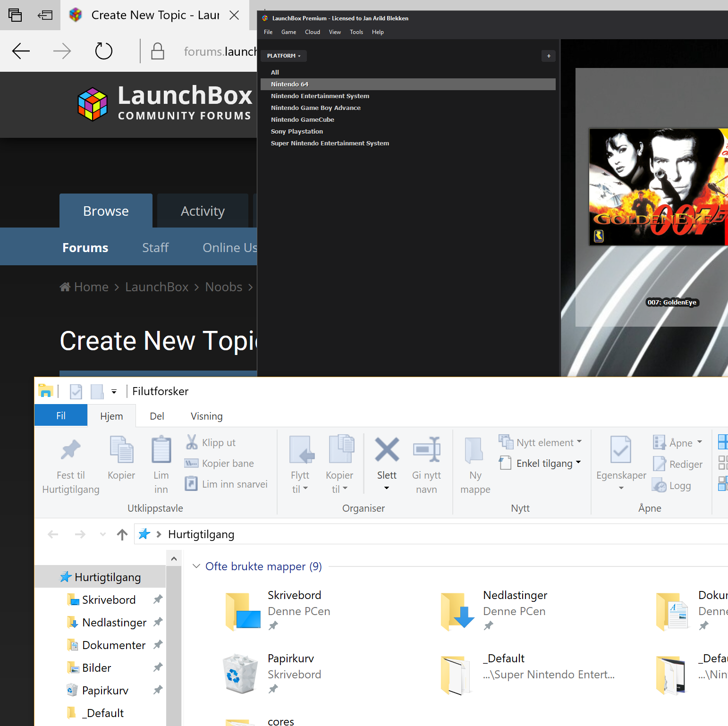Open the browser tab overview icon
Viewport: 728px width, 726px height.
coord(15,15)
